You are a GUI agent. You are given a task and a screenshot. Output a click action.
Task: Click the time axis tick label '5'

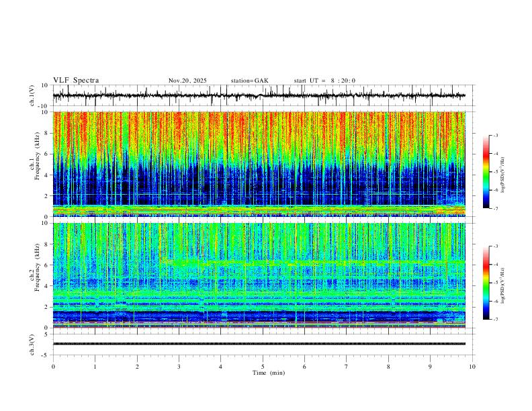[263, 367]
